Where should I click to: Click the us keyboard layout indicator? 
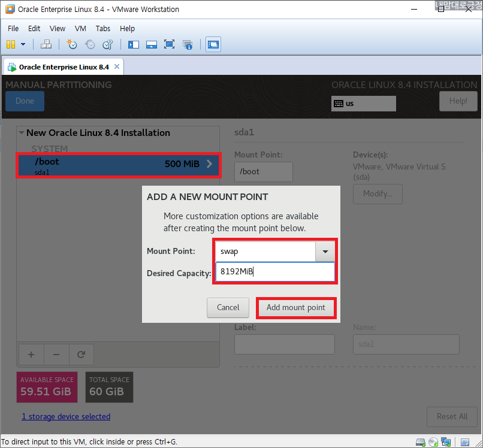364,104
